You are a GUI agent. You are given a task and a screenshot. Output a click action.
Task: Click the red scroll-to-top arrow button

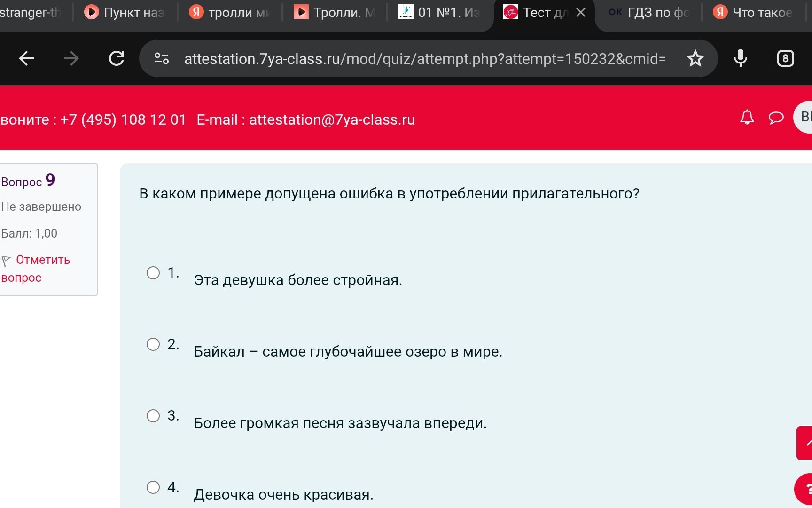tap(804, 443)
